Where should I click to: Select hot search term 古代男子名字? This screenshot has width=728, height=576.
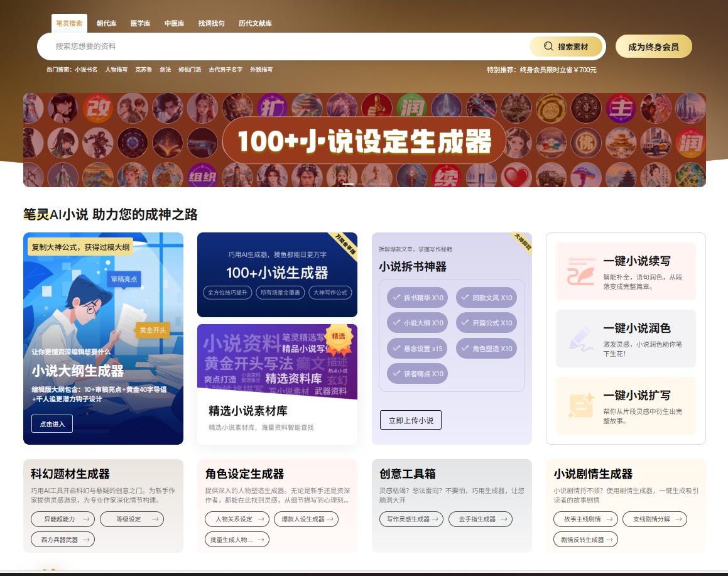click(x=225, y=70)
